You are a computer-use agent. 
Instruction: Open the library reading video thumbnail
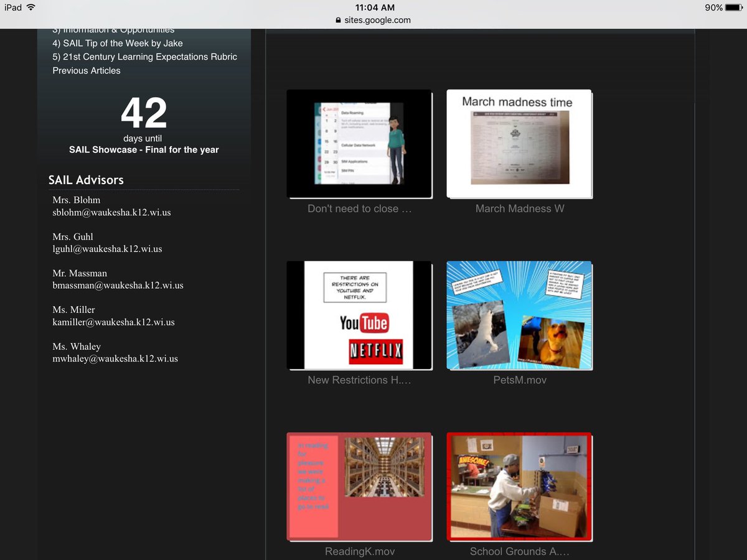click(359, 487)
